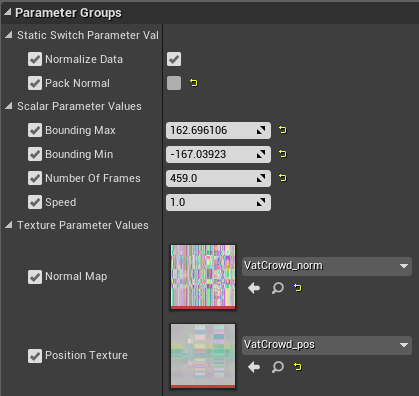
Task: Browse to VatCrowd_norm in Content Browser
Action: (x=278, y=288)
